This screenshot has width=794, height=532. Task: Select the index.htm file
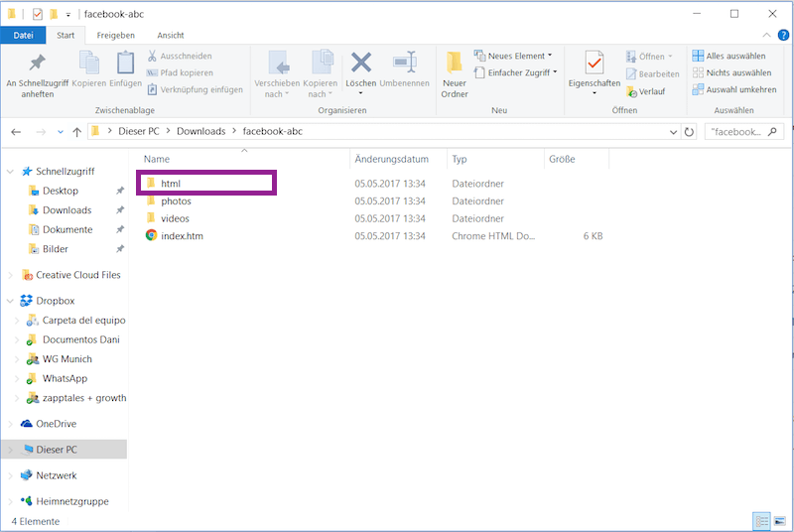[x=182, y=236]
